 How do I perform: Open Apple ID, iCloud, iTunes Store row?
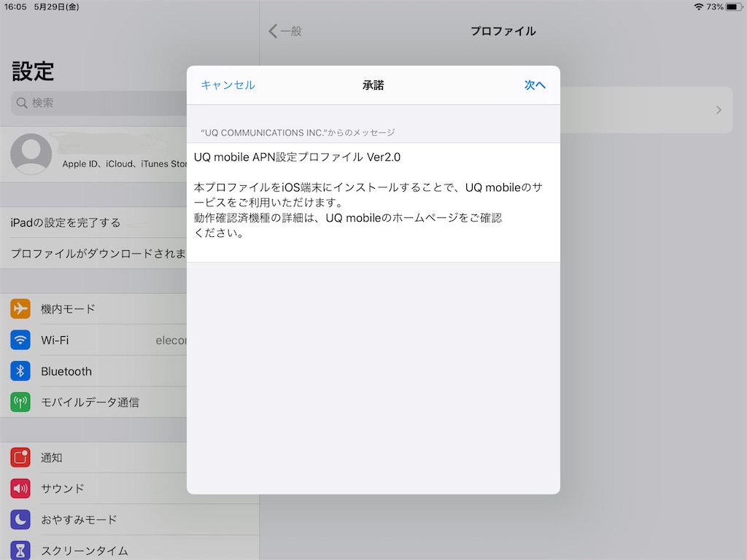[93, 154]
